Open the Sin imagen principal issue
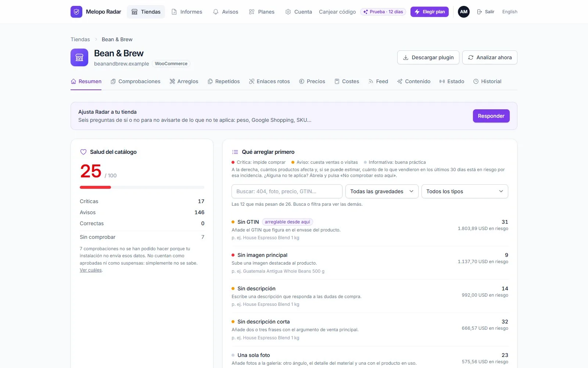The image size is (588, 368). pos(370,263)
